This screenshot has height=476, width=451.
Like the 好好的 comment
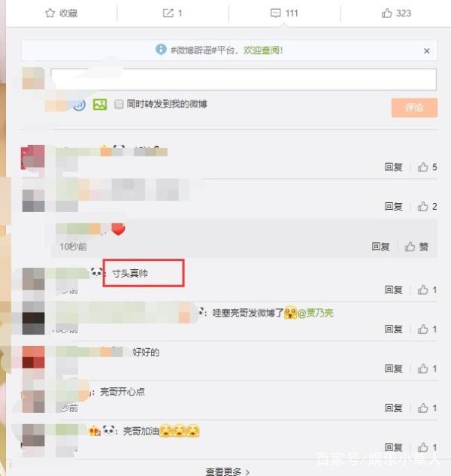(x=422, y=368)
